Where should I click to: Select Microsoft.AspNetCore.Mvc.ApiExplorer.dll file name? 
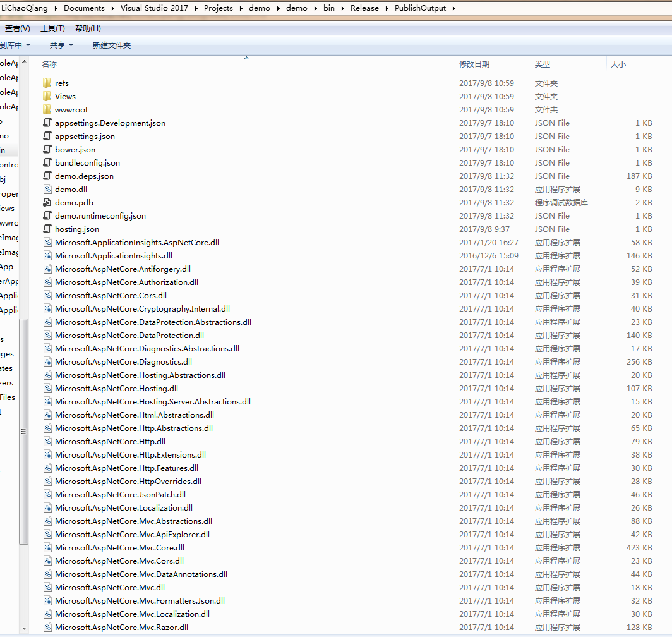[132, 535]
